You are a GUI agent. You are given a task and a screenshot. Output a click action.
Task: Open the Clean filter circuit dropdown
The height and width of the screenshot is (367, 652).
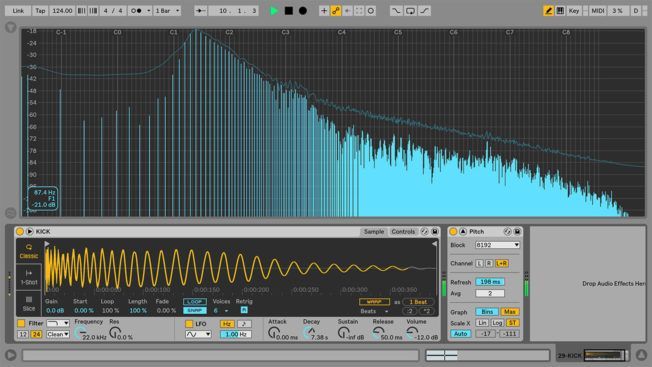(x=58, y=334)
